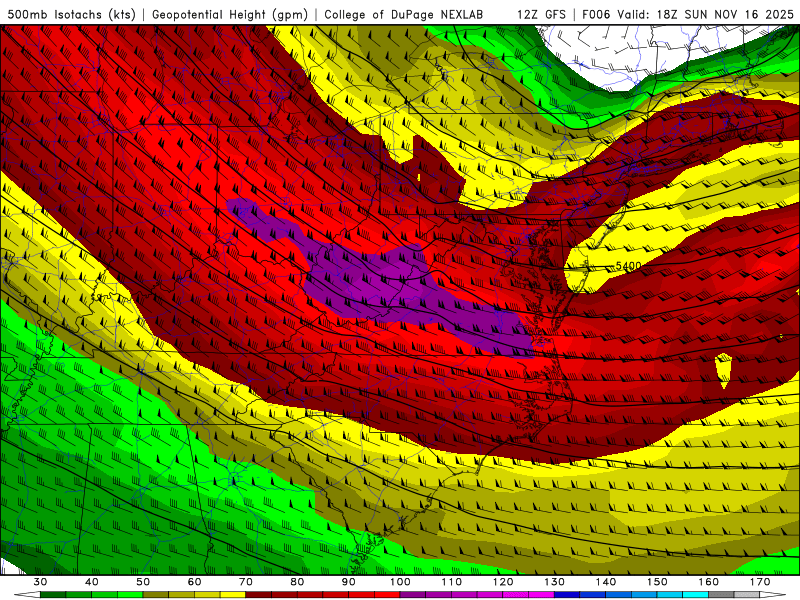This screenshot has height=600, width=800.
Task: Click the bright green 45-50 kt legend swatch
Action: point(130,594)
